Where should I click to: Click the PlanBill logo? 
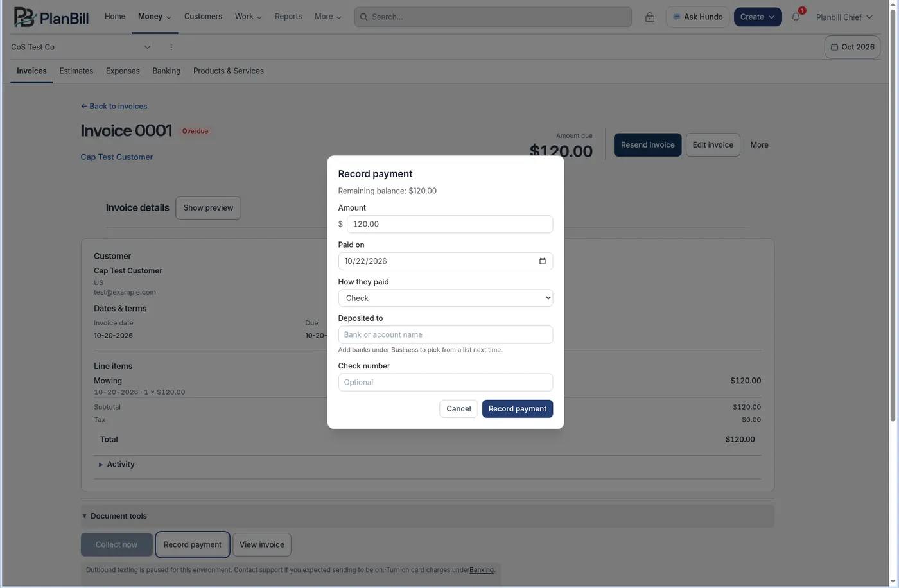point(51,17)
